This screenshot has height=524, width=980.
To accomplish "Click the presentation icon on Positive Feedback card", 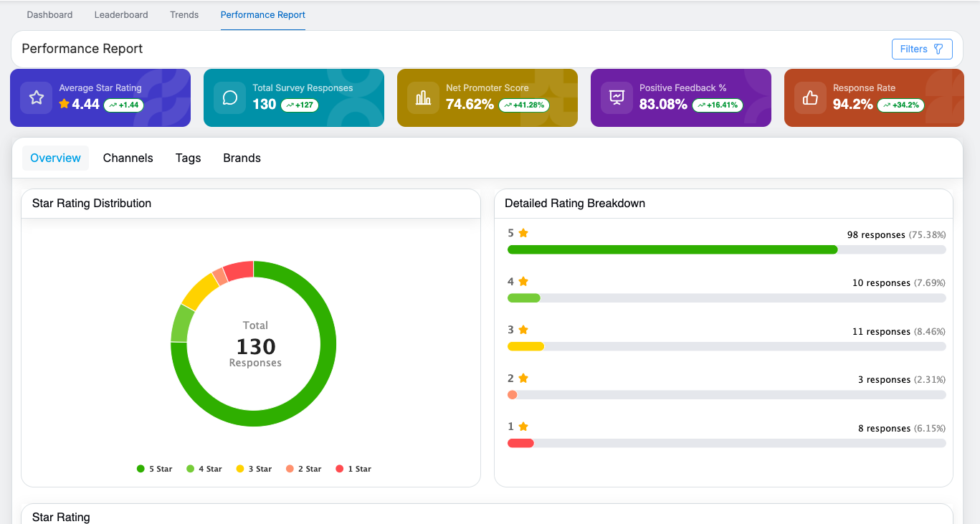I will pos(617,97).
